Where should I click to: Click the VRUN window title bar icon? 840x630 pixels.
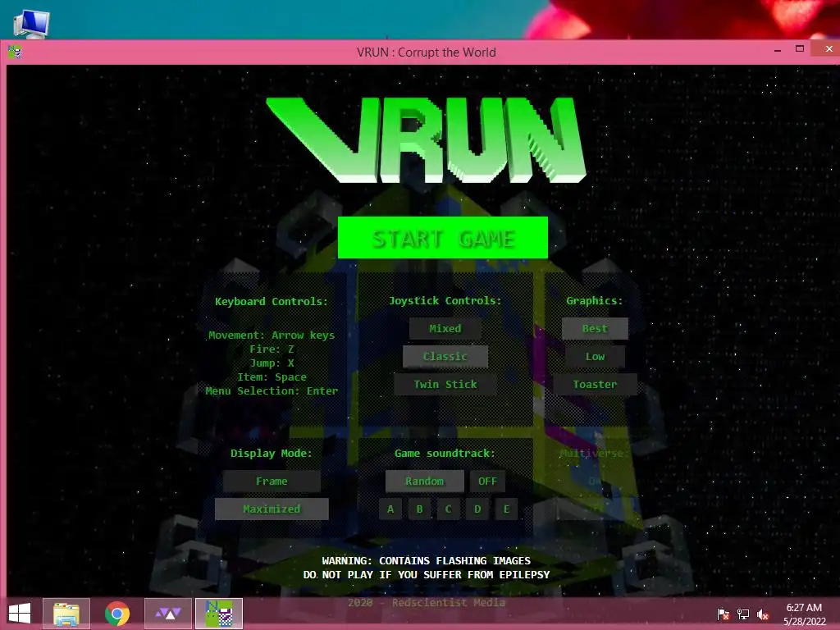pos(15,52)
